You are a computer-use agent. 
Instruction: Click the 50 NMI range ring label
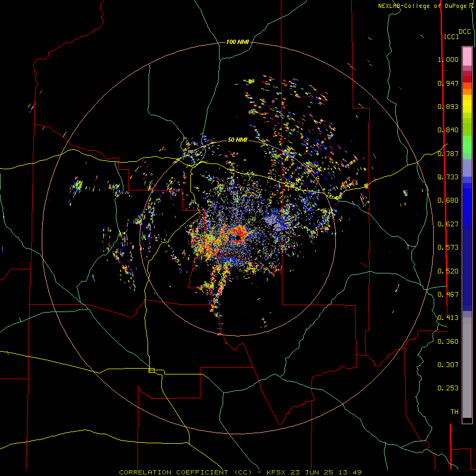click(237, 140)
